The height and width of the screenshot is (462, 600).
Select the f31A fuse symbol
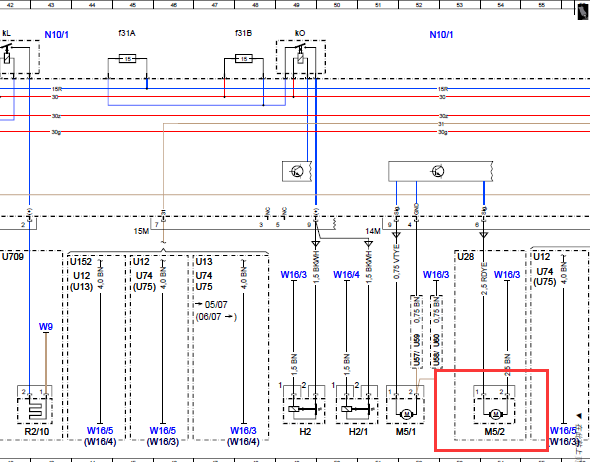(127, 59)
